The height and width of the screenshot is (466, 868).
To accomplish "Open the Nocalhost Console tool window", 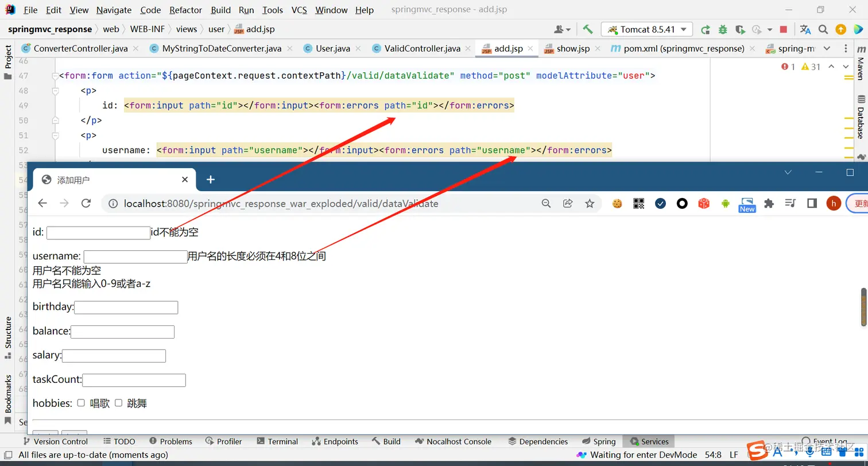I will [x=454, y=441].
